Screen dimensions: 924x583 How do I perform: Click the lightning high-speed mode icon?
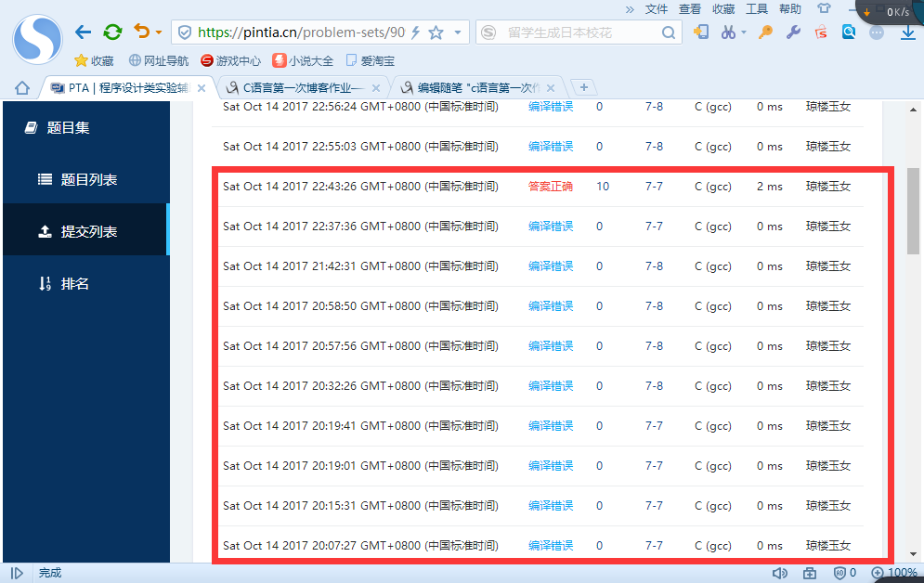pos(415,32)
